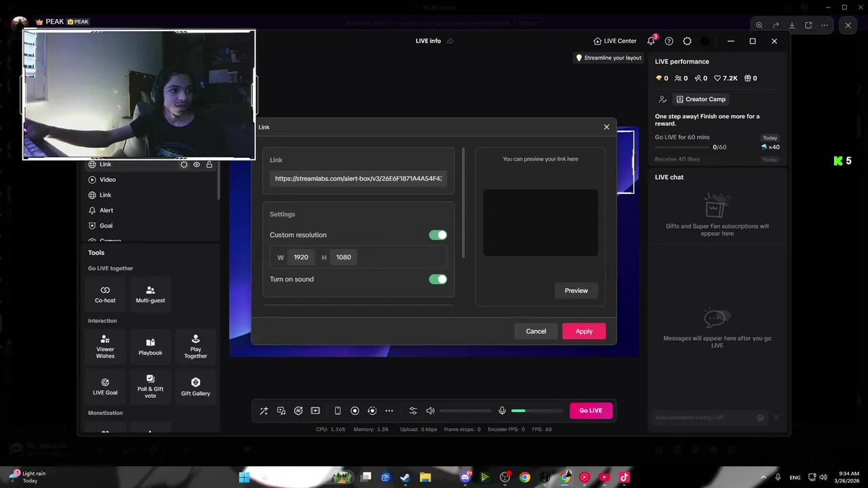The width and height of the screenshot is (868, 488).
Task: Click the share arrow next to LIVE info
Action: click(450, 41)
